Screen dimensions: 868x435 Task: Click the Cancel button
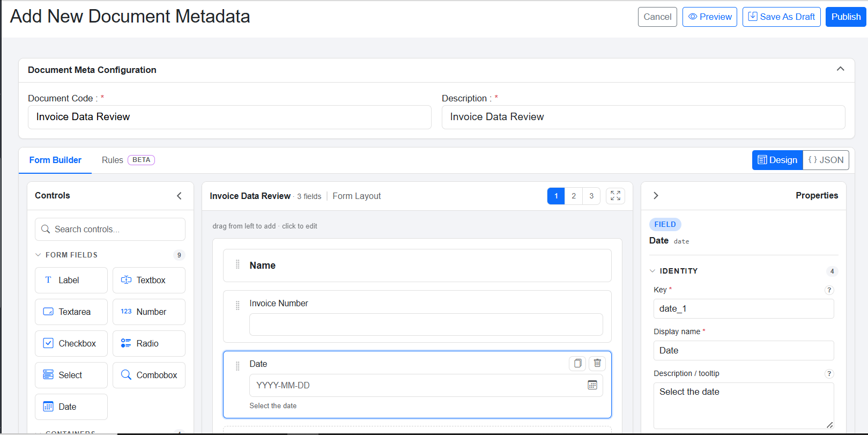pyautogui.click(x=657, y=17)
